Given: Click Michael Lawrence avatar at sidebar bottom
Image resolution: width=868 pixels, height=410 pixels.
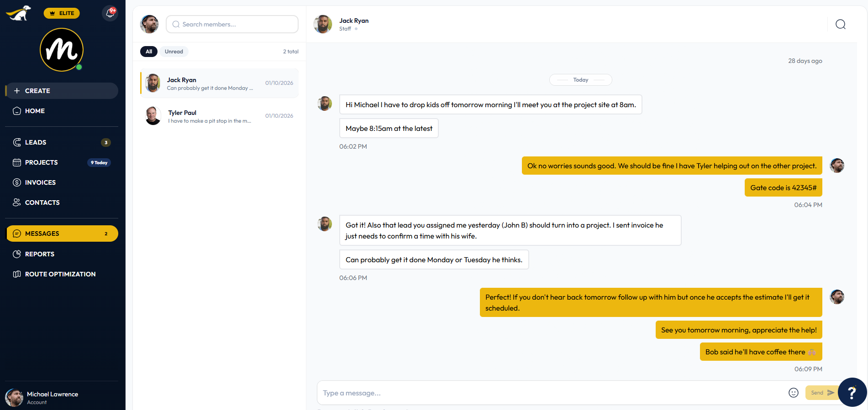Looking at the screenshot, I should tap(14, 398).
